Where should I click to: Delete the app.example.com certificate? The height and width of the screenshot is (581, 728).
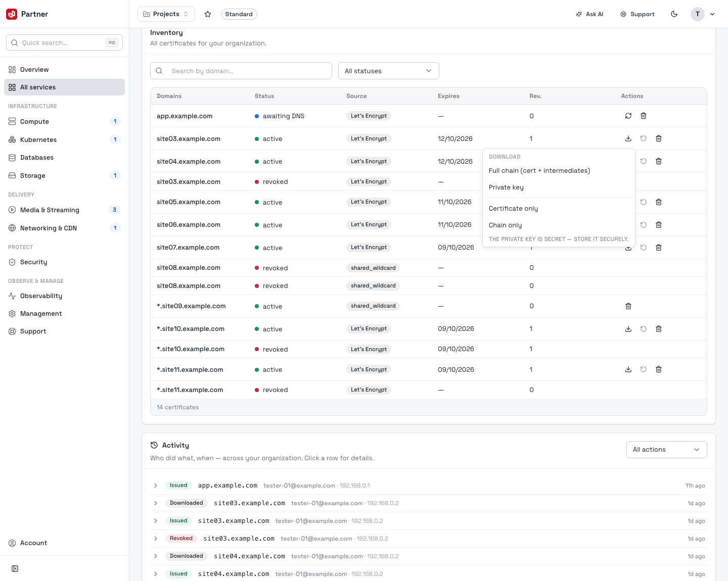pos(644,116)
